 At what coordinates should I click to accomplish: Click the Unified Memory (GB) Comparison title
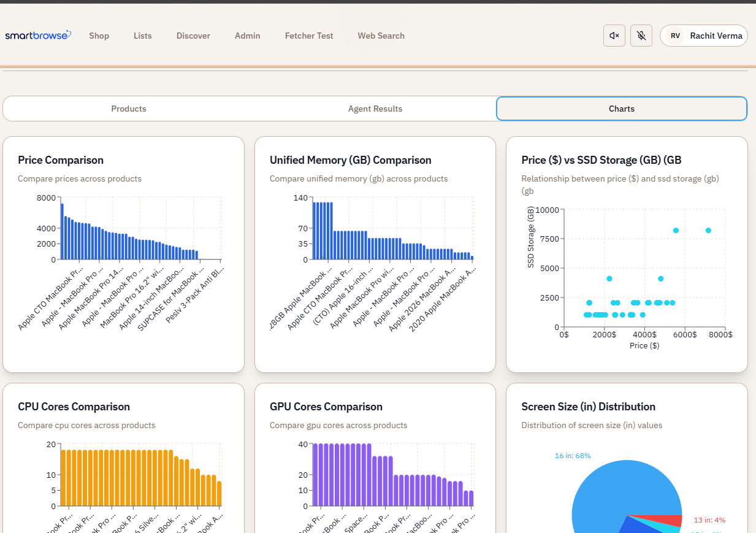(x=351, y=160)
